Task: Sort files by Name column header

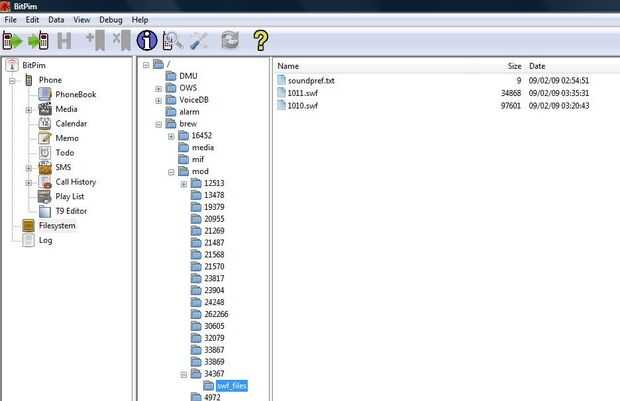Action: pyautogui.click(x=288, y=66)
